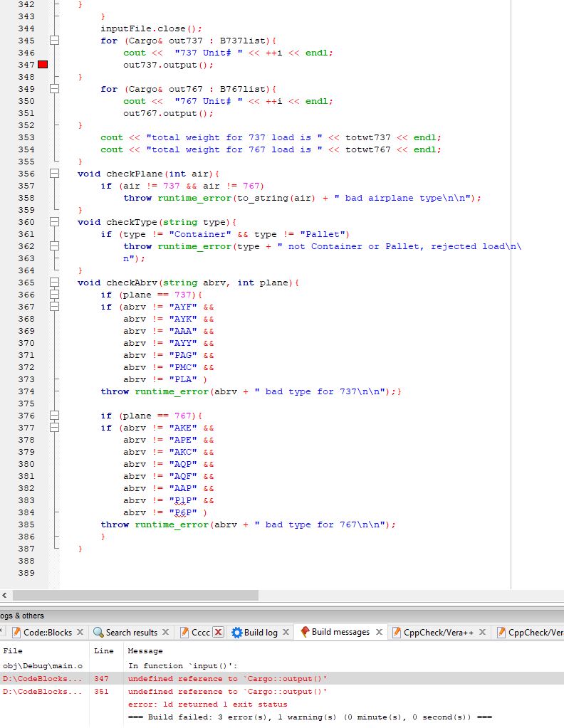This screenshot has height=728, width=564.
Task: Collapse the for loop fold at line 349
Action: 54,89
